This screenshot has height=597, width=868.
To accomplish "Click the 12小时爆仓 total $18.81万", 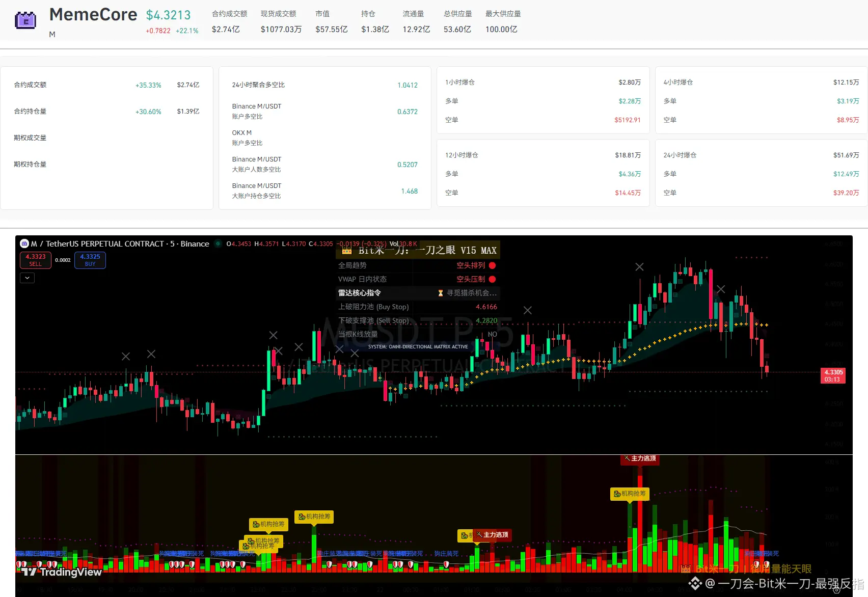I will pos(628,155).
